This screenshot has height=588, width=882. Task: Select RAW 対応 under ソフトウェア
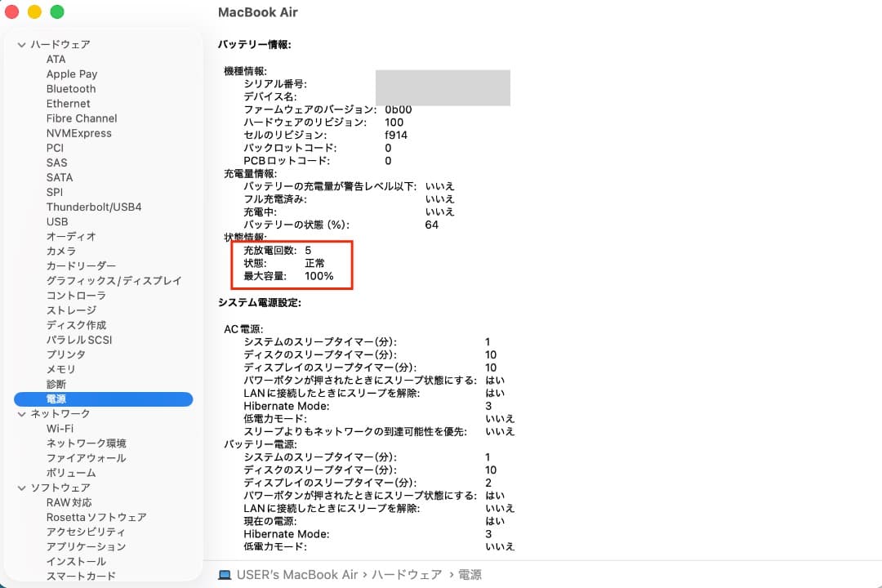coord(69,502)
